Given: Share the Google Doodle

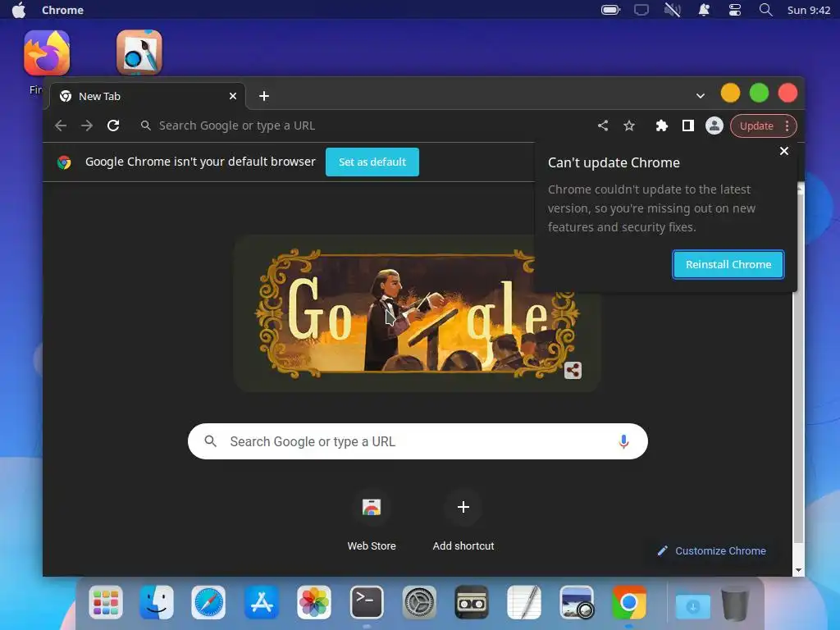Looking at the screenshot, I should pyautogui.click(x=573, y=370).
